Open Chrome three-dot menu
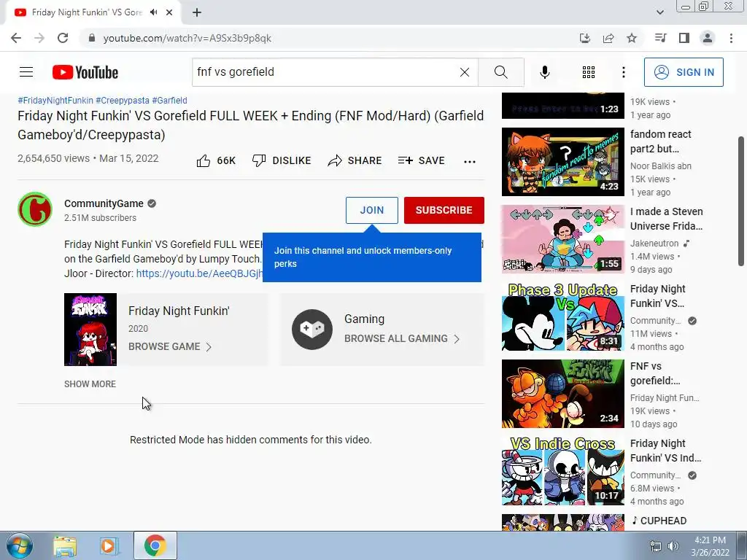This screenshot has width=747, height=560. pos(731,38)
